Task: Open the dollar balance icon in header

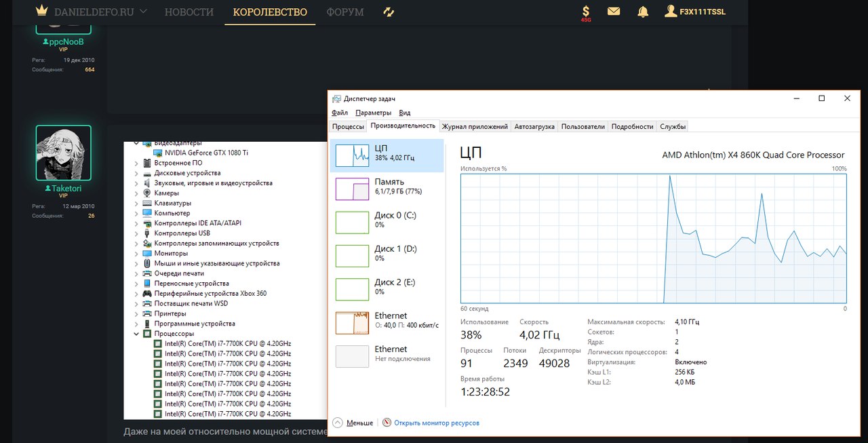Action: click(586, 12)
